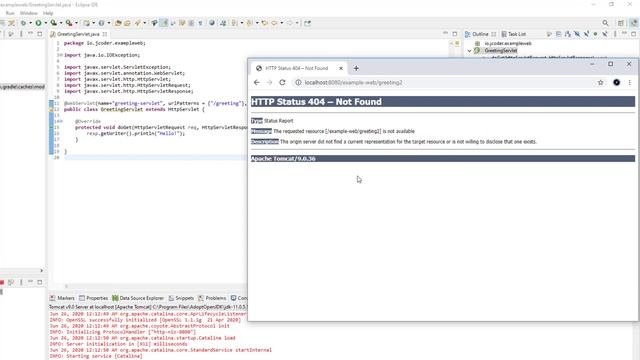The width and height of the screenshot is (640, 360).
Task: Click the Open Type folder icon in toolbar
Action: pyautogui.click(x=118, y=23)
